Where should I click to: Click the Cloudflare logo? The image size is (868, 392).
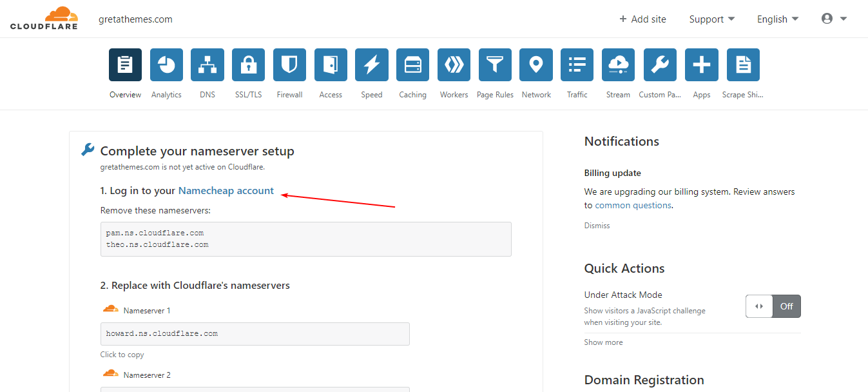(x=43, y=18)
